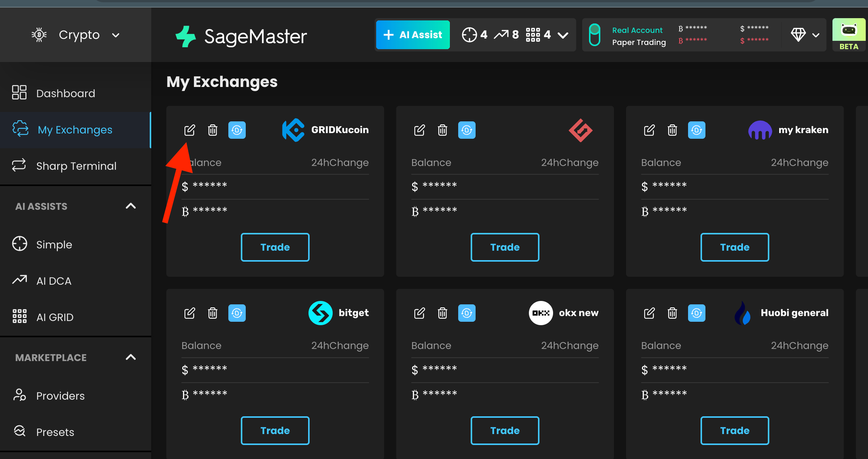Trade on the red-logo exchange
The image size is (868, 459).
coord(505,247)
